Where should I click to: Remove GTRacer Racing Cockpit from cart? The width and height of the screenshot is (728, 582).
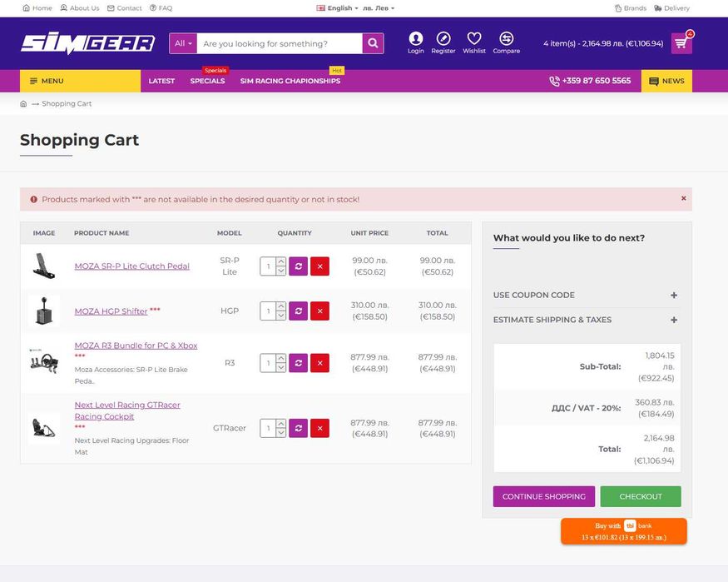pyautogui.click(x=319, y=428)
